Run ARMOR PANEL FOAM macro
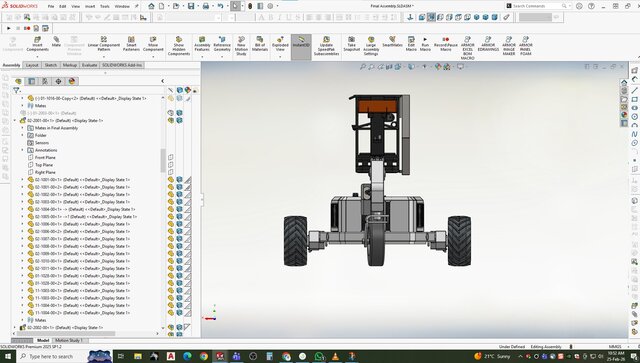This screenshot has width=640, height=363. click(x=526, y=46)
